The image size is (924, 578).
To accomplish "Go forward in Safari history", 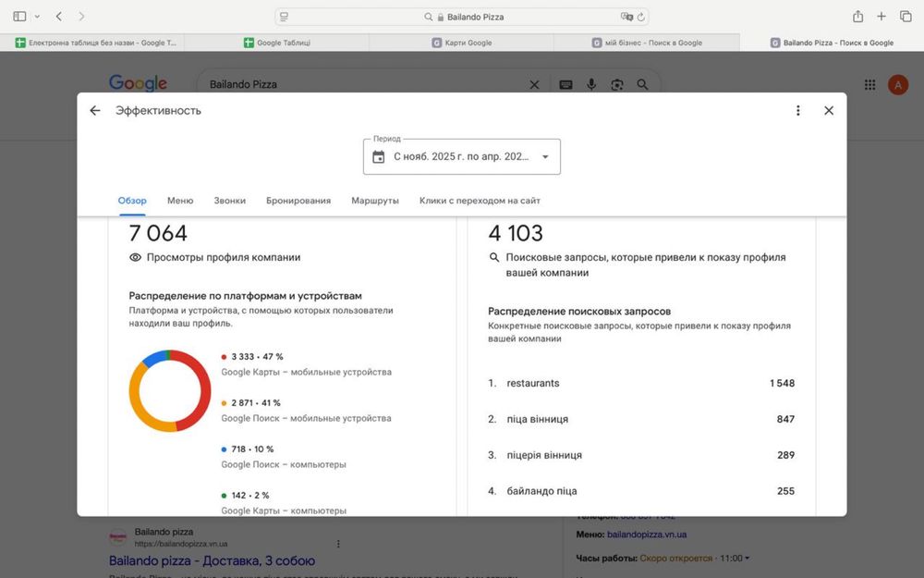I will 81,17.
